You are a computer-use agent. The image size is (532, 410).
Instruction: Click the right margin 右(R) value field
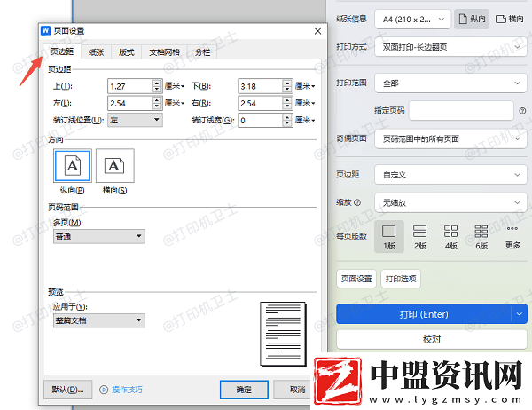(260, 103)
